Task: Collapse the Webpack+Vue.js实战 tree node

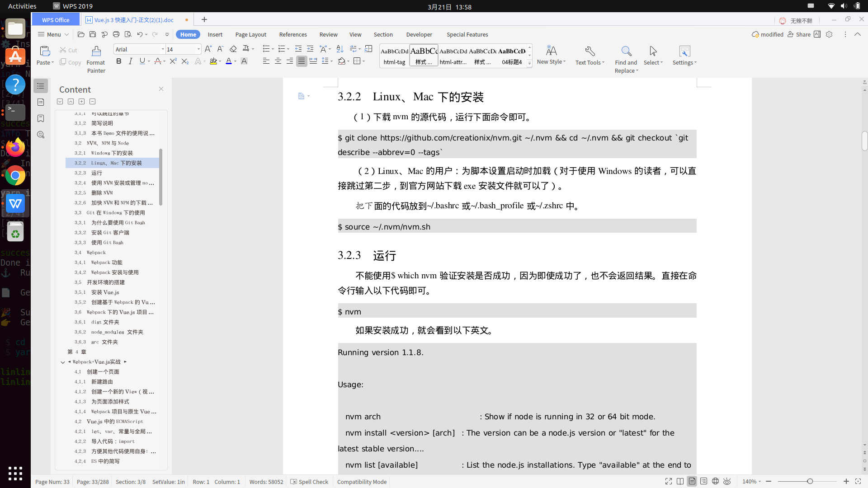Action: coord(63,362)
